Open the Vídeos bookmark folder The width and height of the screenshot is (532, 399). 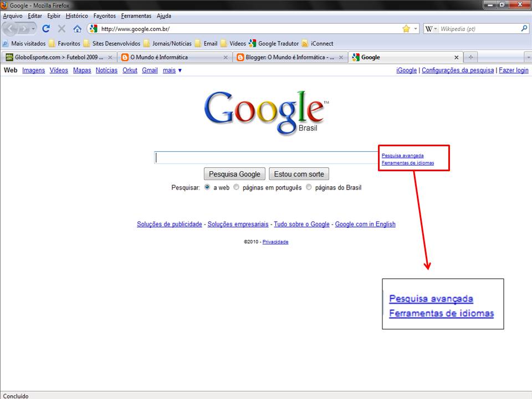tap(233, 43)
